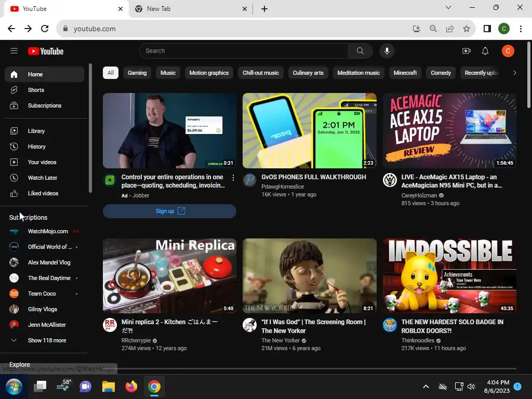Open Library in sidebar

click(x=45, y=131)
